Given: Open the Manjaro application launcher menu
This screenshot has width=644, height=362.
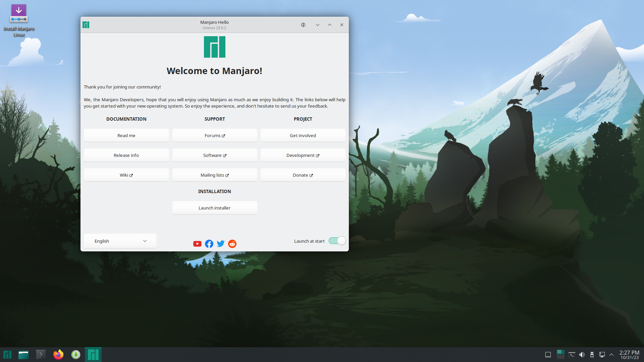Looking at the screenshot, I should [7, 355].
